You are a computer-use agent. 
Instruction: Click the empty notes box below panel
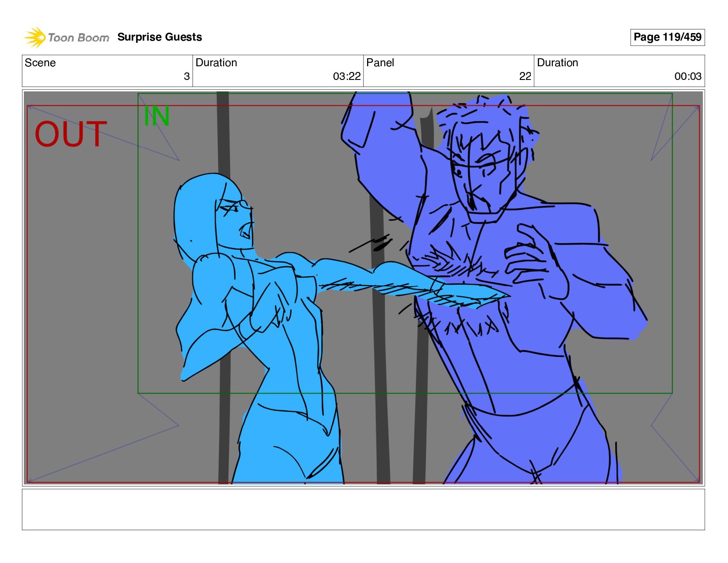(x=363, y=509)
